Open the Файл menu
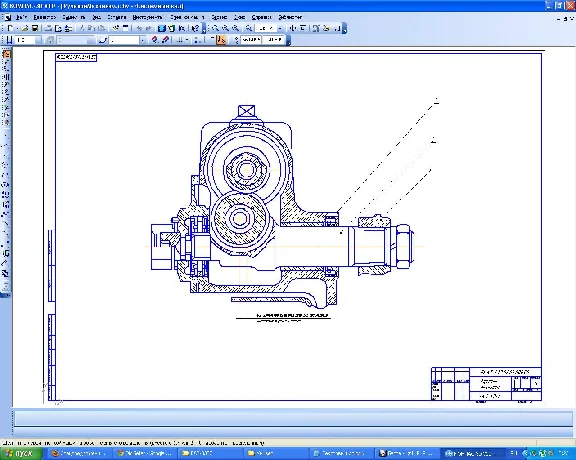 point(21,17)
